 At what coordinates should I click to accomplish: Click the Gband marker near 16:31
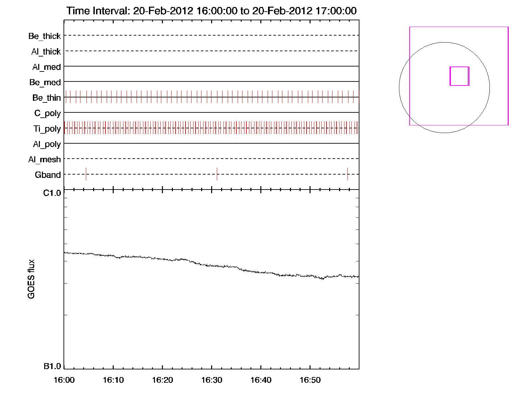coord(217,174)
